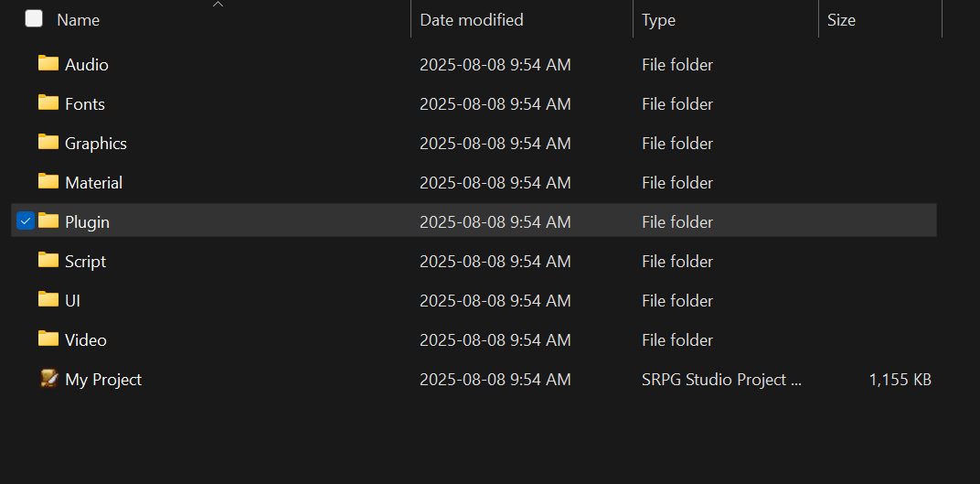This screenshot has width=980, height=484.
Task: Select the Material folder name
Action: pyautogui.click(x=93, y=183)
